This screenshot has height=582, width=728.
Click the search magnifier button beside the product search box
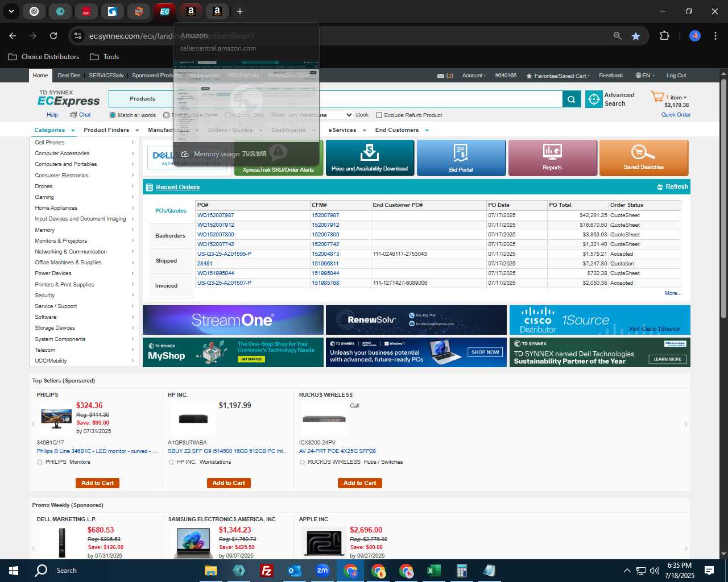coord(572,99)
